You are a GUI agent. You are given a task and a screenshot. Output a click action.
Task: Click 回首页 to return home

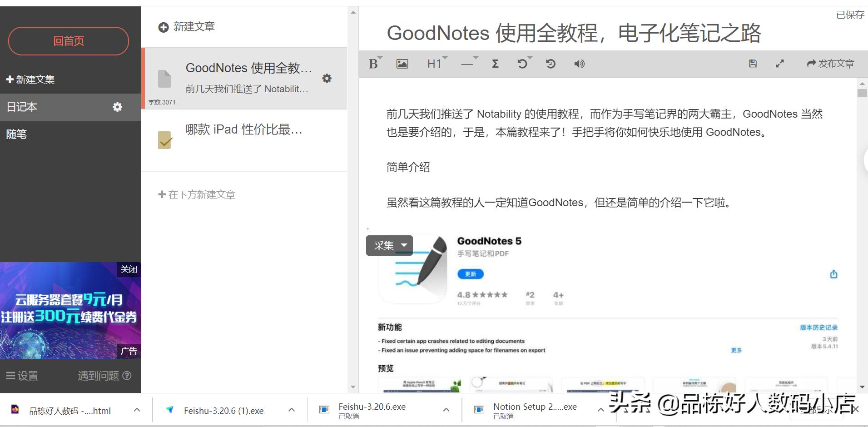point(68,41)
